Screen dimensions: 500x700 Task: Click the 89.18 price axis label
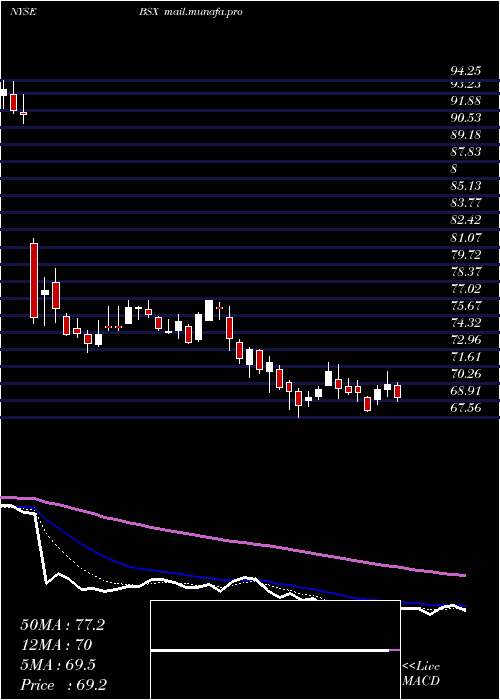466,135
